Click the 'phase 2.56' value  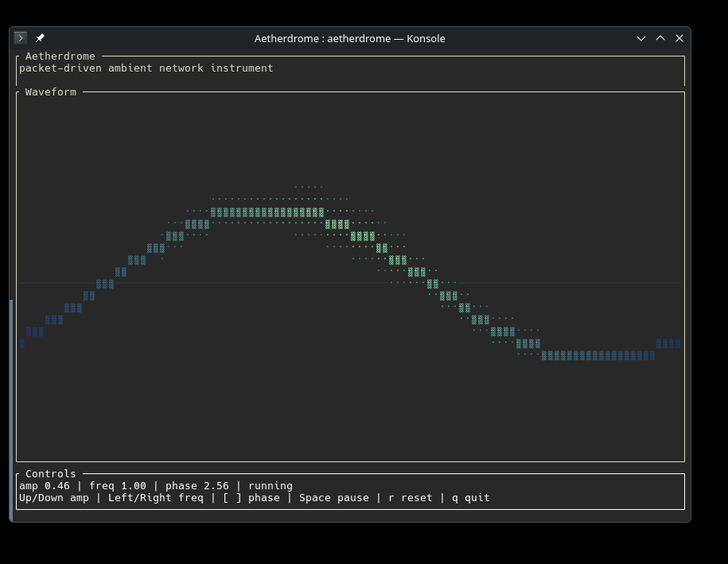[x=197, y=486]
